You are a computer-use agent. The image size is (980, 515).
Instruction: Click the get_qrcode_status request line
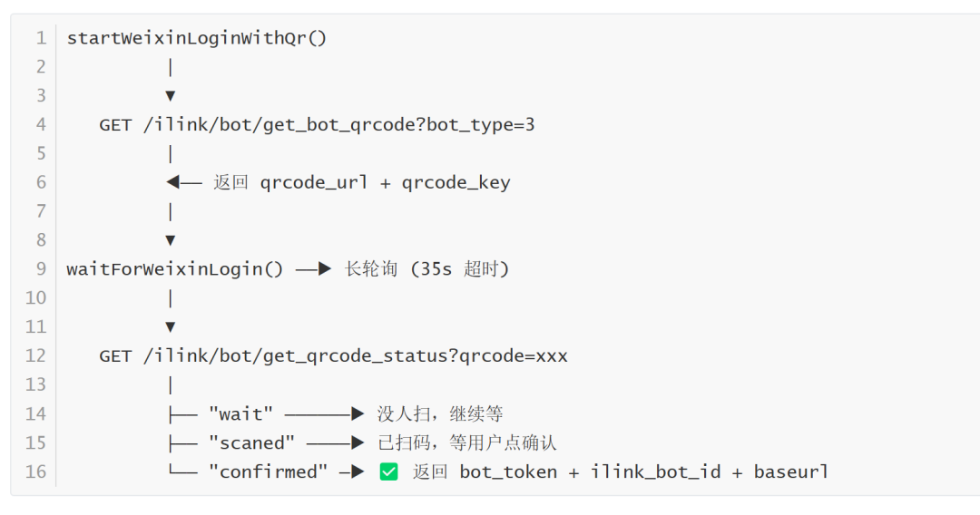coord(333,356)
